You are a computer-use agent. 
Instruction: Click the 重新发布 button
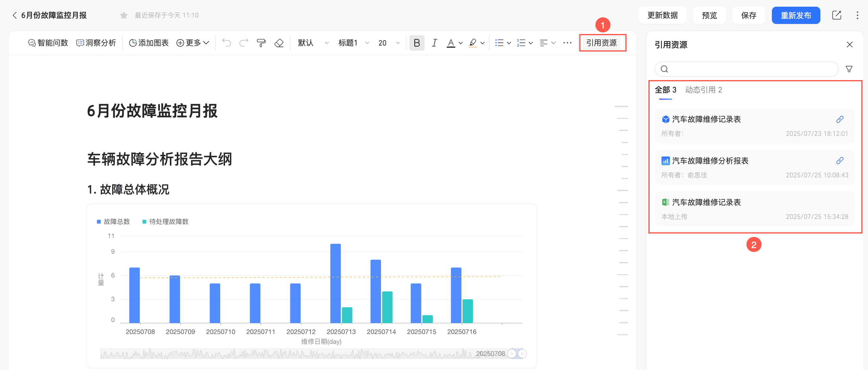(x=796, y=15)
